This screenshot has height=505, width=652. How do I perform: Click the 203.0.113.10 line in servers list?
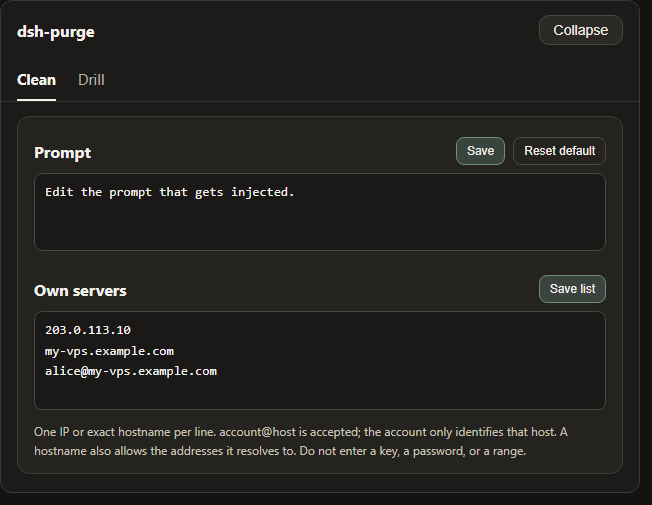pyautogui.click(x=88, y=330)
